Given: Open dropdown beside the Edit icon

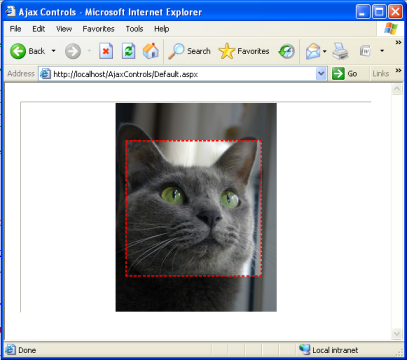Looking at the screenshot, I should click(x=382, y=51).
